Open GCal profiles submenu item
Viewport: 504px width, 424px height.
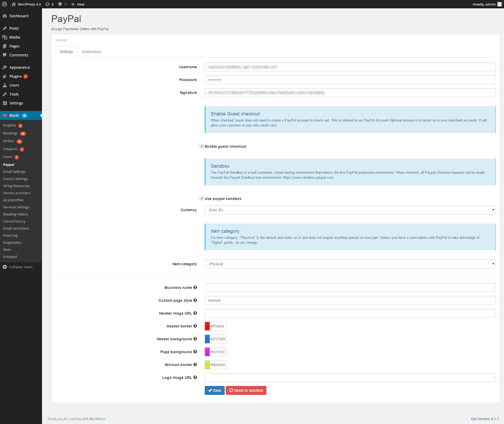pos(13,200)
